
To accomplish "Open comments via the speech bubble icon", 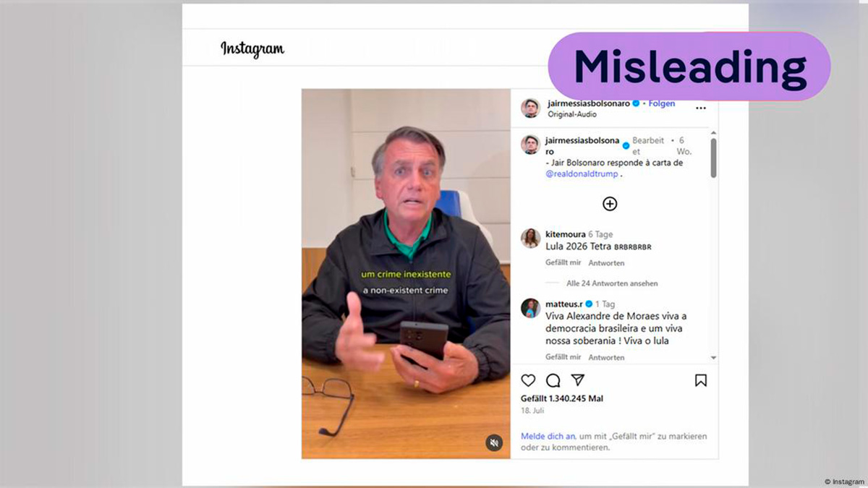I will [553, 380].
